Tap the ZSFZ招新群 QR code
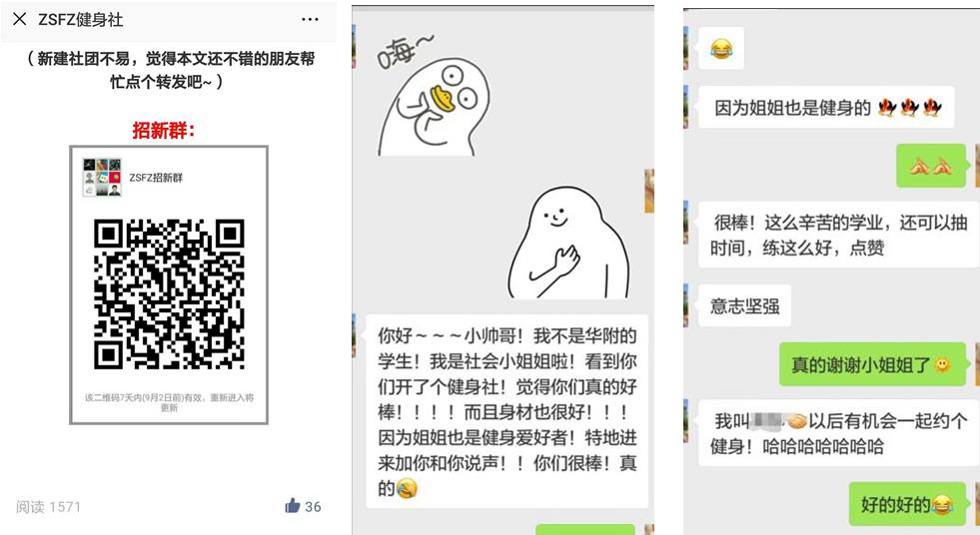Viewport: 980px width, 535px height. point(169,293)
